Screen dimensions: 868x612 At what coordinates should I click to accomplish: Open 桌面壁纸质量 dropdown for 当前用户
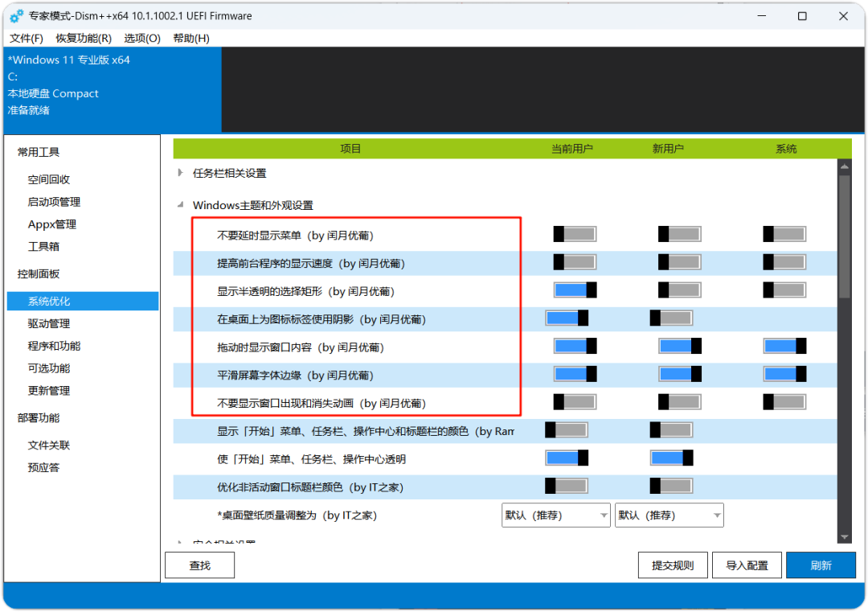[556, 515]
